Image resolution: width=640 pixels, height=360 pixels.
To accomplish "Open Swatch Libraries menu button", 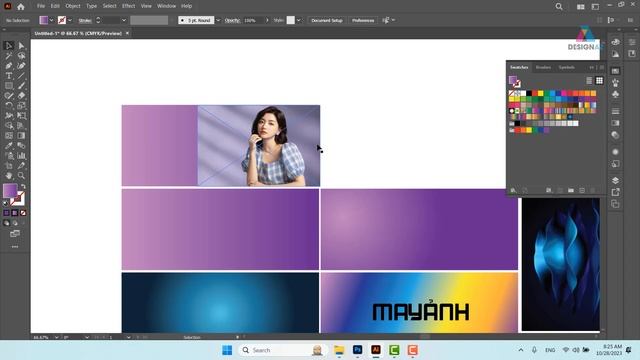I will pyautogui.click(x=513, y=191).
